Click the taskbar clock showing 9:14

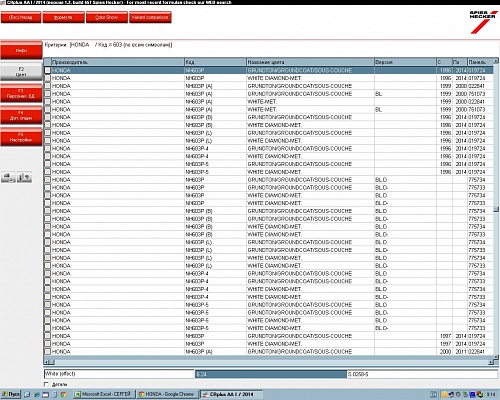(491, 394)
